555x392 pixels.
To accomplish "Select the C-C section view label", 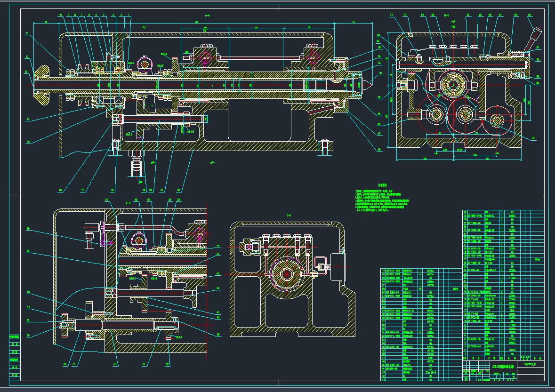I will [289, 215].
